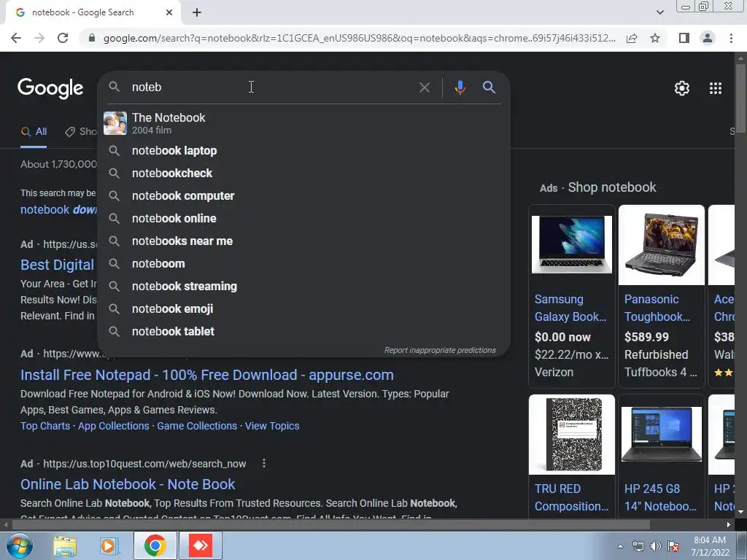Click Samsung Galaxy Book product image
The width and height of the screenshot is (747, 560).
pos(572,245)
